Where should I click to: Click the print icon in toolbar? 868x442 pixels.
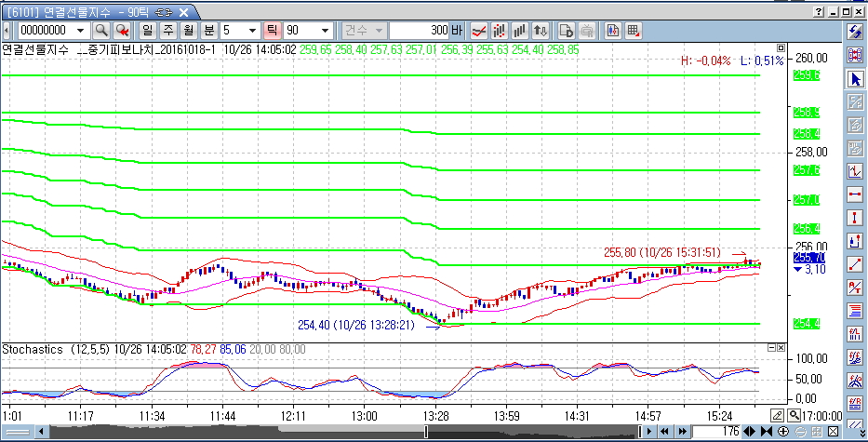pyautogui.click(x=588, y=30)
